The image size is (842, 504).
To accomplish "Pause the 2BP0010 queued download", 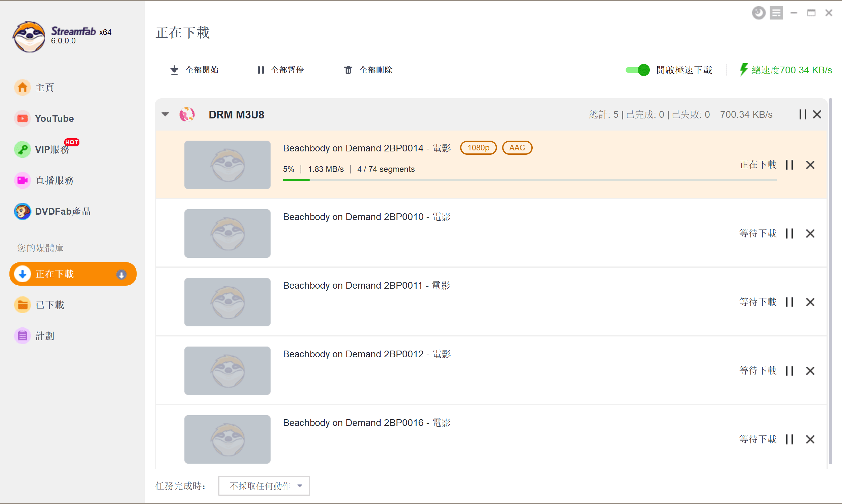I will [x=790, y=233].
